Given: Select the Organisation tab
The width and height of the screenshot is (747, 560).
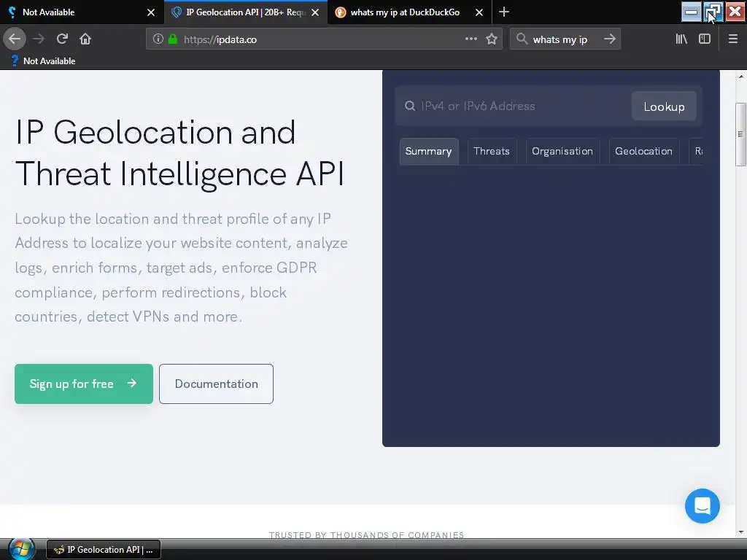Looking at the screenshot, I should coord(562,152).
